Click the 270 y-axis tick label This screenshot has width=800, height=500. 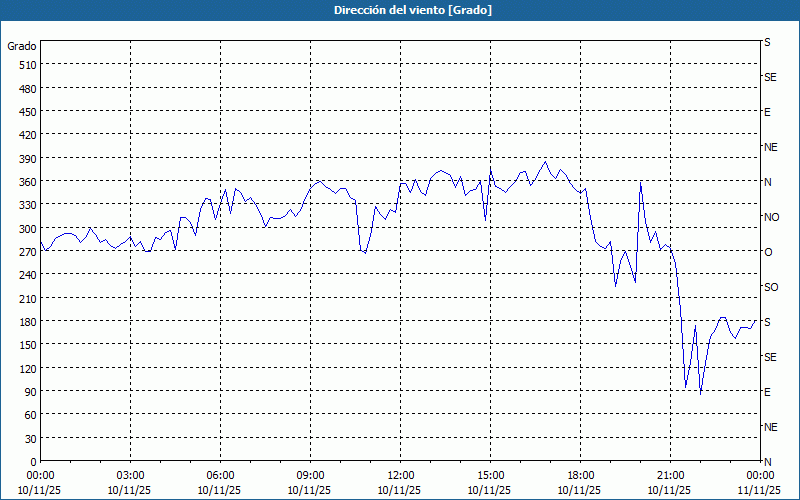pos(27,252)
